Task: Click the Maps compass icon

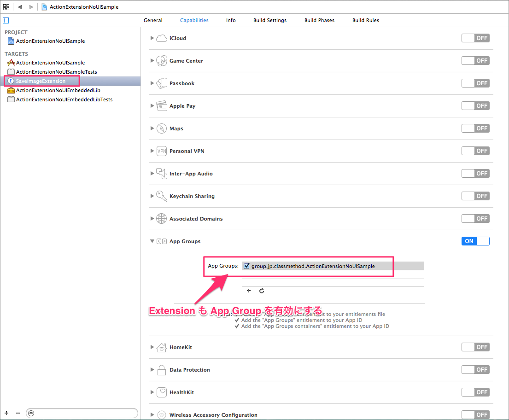Action: pyautogui.click(x=162, y=128)
